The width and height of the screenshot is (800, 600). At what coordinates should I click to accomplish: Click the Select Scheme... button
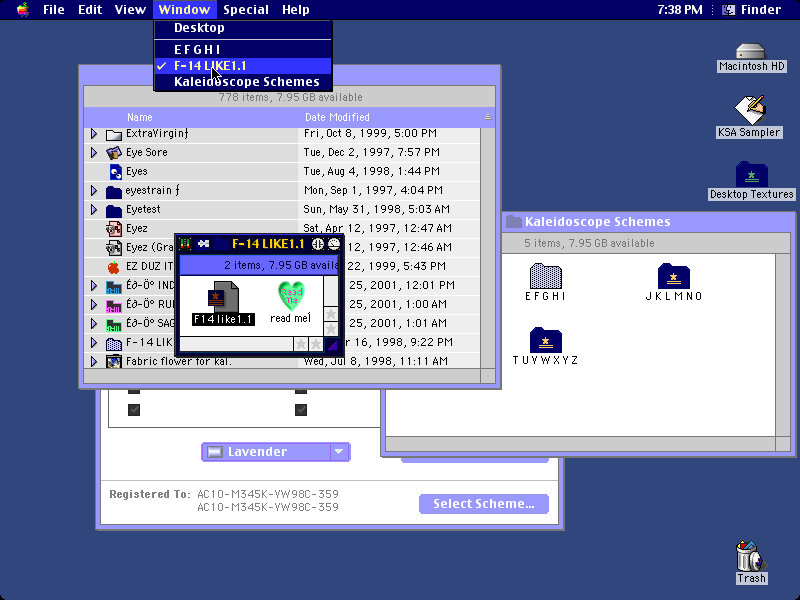[x=484, y=504]
